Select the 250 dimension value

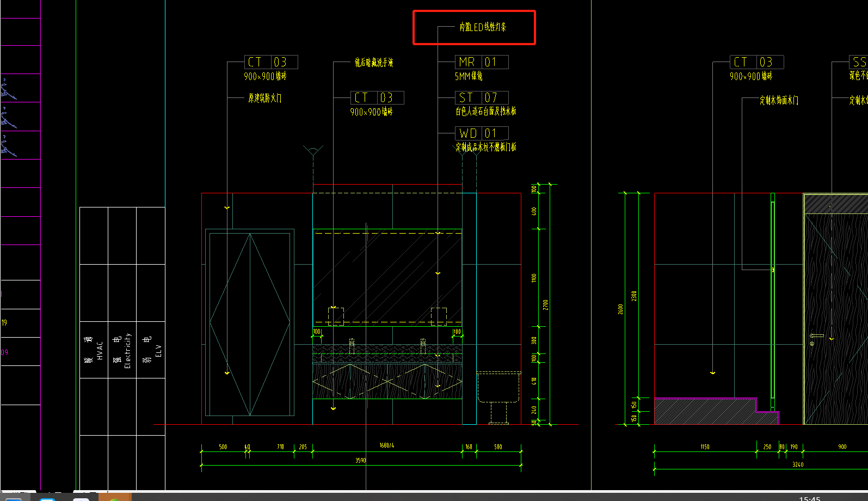767,447
